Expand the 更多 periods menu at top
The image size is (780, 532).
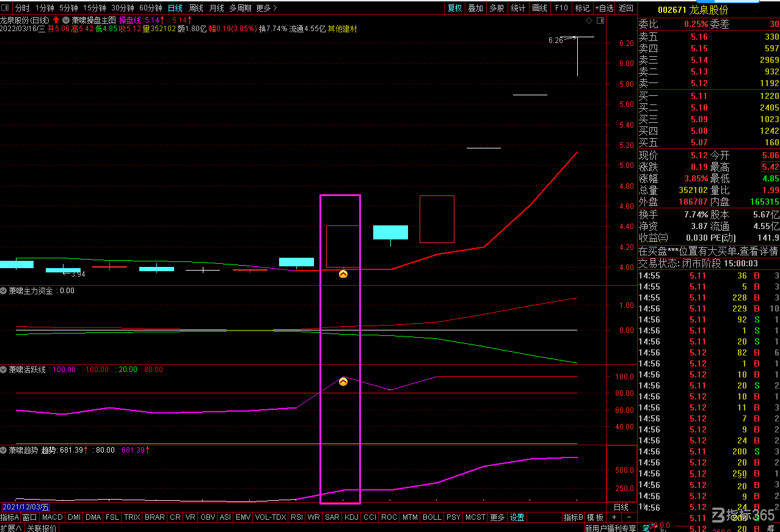pos(266,8)
